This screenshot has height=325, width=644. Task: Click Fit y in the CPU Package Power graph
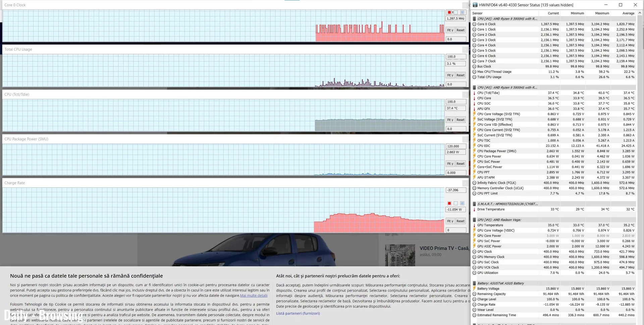(450, 164)
